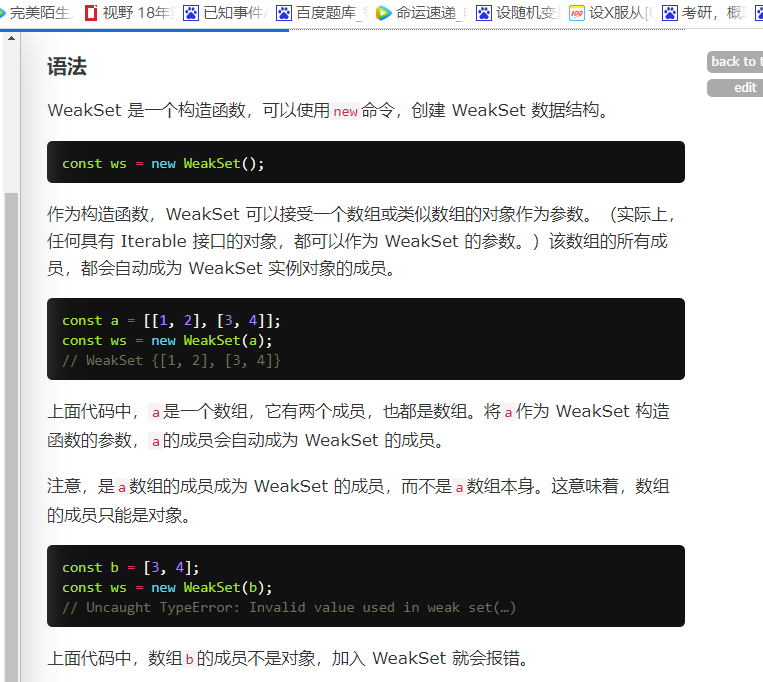Click code line 'const ws = new WeakSet();'
Image resolution: width=763 pixels, height=682 pixels.
click(163, 163)
